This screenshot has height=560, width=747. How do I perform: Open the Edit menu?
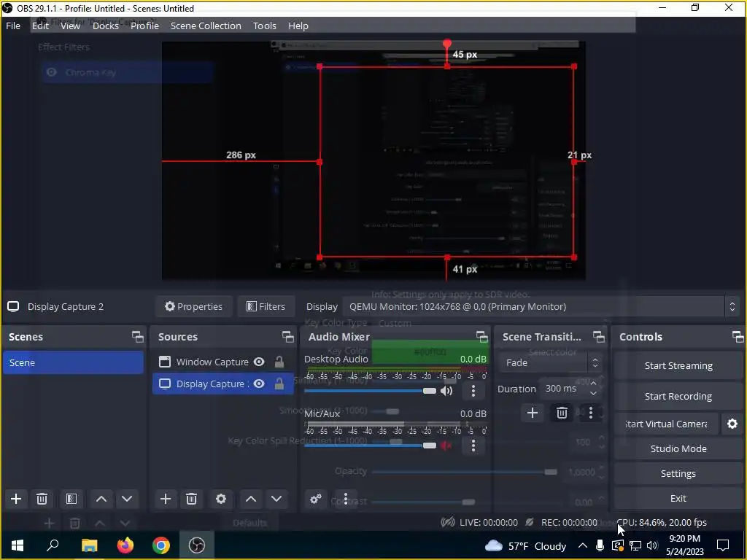point(41,26)
